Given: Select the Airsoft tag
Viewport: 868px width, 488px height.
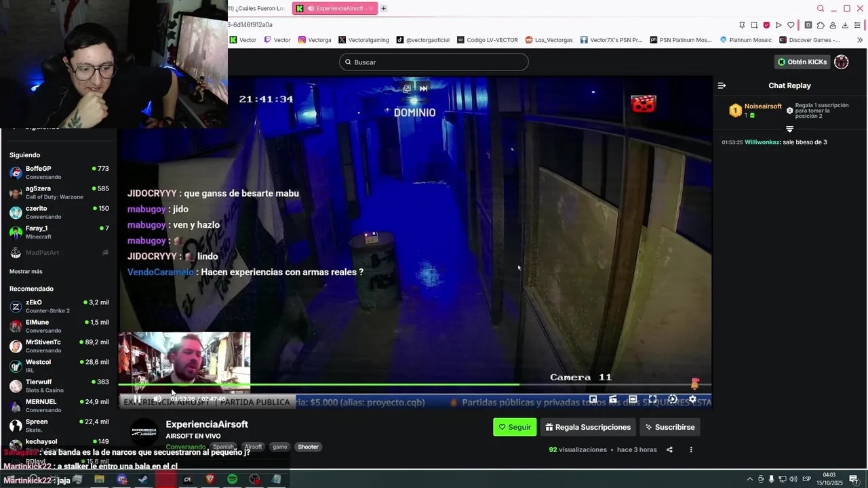Looking at the screenshot, I should (x=253, y=447).
